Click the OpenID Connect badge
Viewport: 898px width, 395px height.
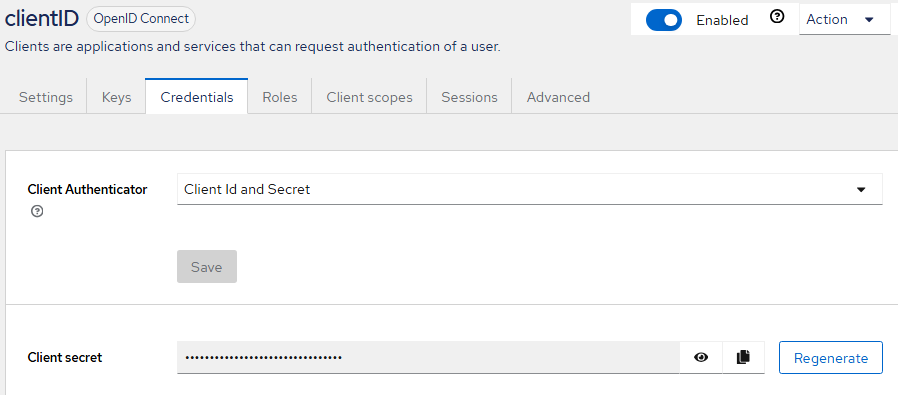(x=141, y=19)
